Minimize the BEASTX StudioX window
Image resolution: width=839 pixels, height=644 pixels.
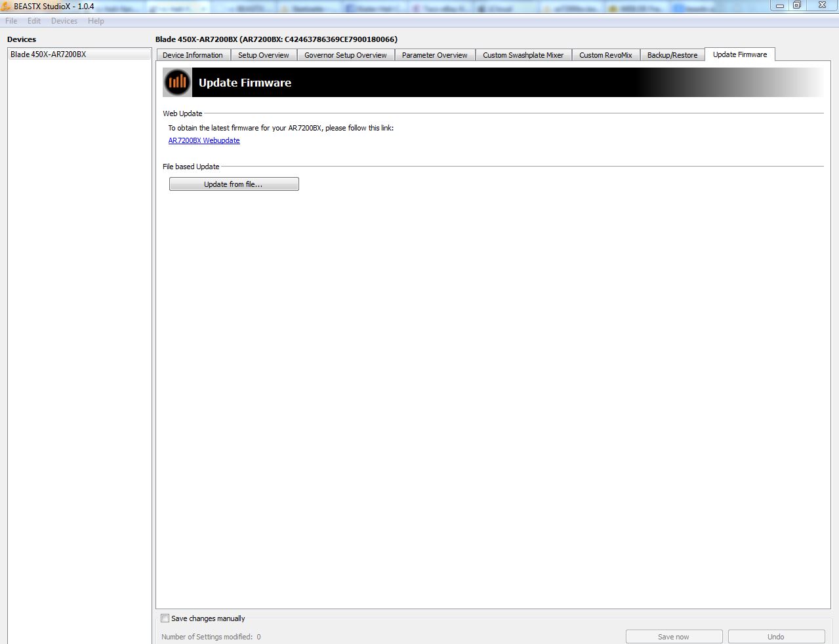pos(780,5)
